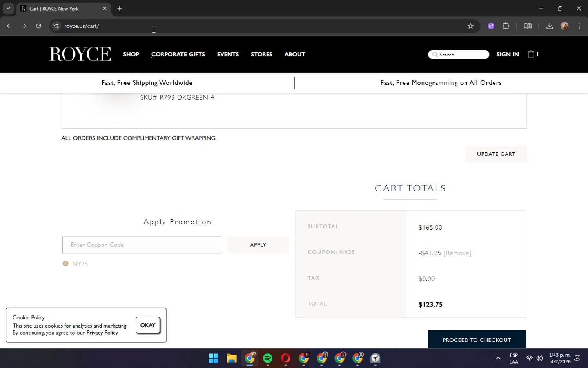Click the [Remove] coupon link
This screenshot has height=368, width=588.
click(x=457, y=253)
